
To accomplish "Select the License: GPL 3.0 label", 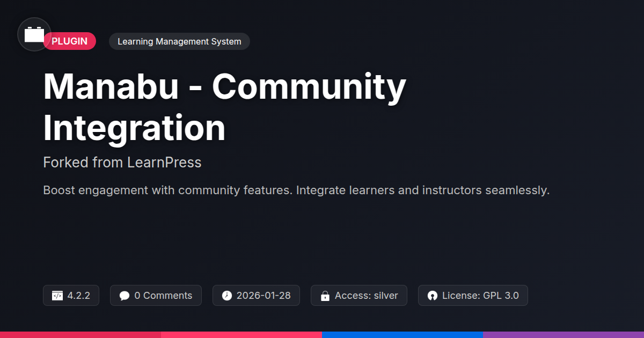I will 480,296.
